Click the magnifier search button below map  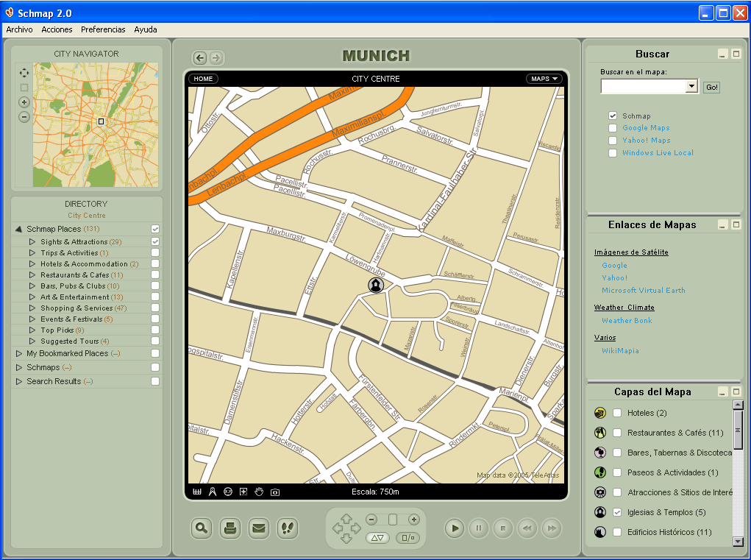coord(202,528)
